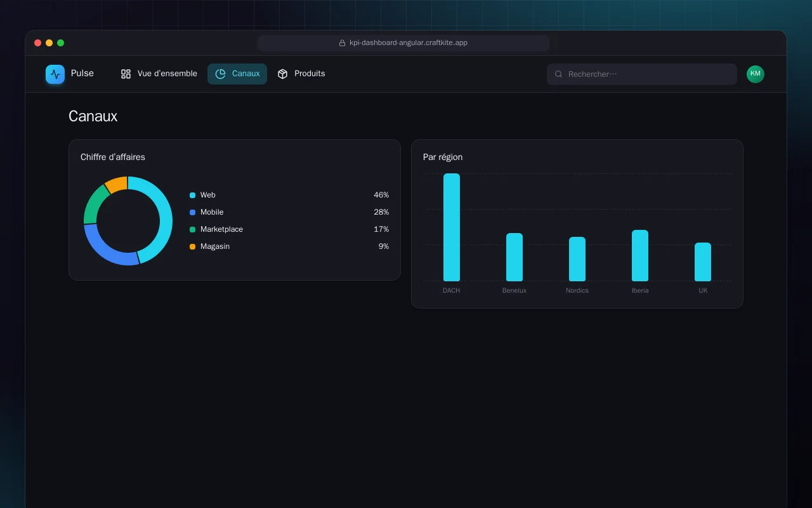Click the Marketplace legend color dot
Viewport: 812px width, 508px height.
(192, 229)
